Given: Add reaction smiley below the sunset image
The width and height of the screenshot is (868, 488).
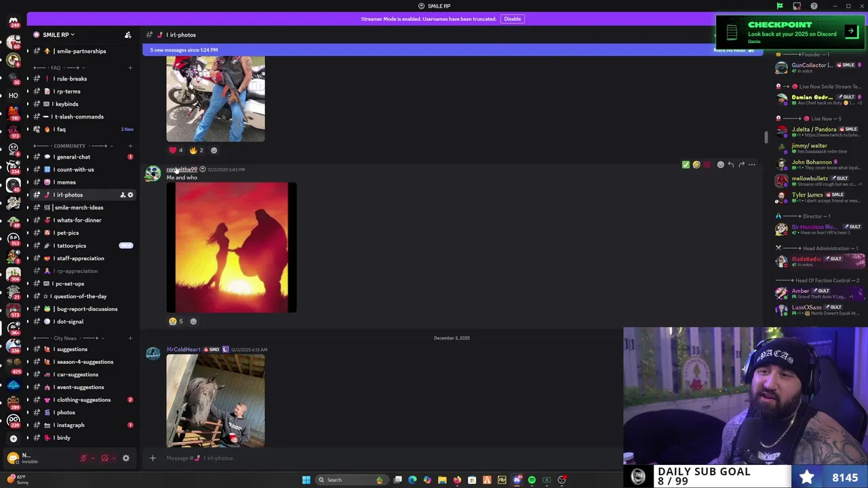Looking at the screenshot, I should coord(193,321).
